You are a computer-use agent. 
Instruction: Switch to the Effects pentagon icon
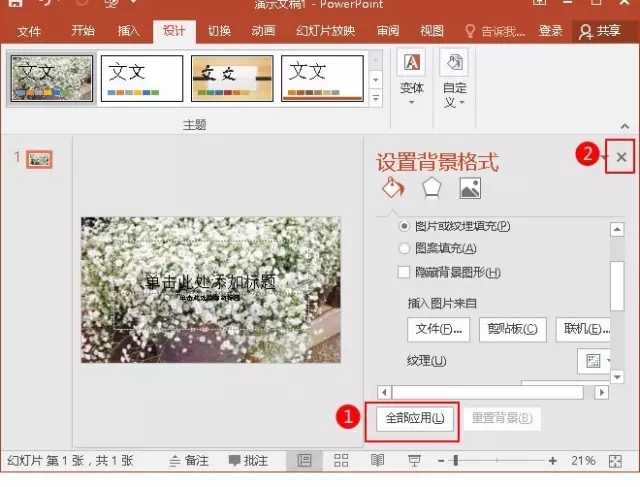431,188
